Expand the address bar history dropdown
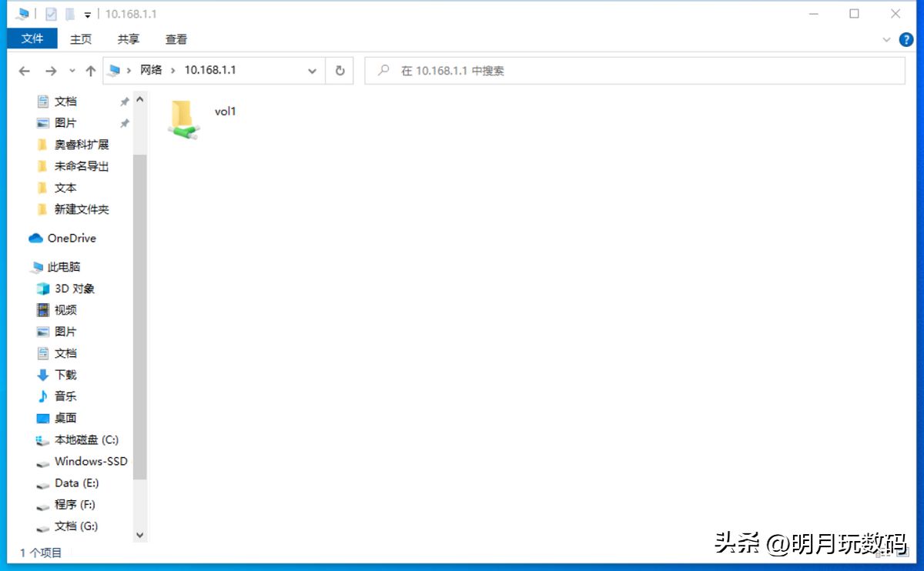924x571 pixels. (x=312, y=71)
